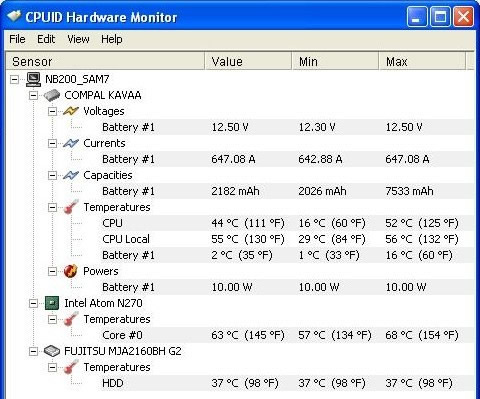Image resolution: width=480 pixels, height=399 pixels.
Task: Select the NB200_SAM7 computer icon
Action: pyautogui.click(x=33, y=79)
